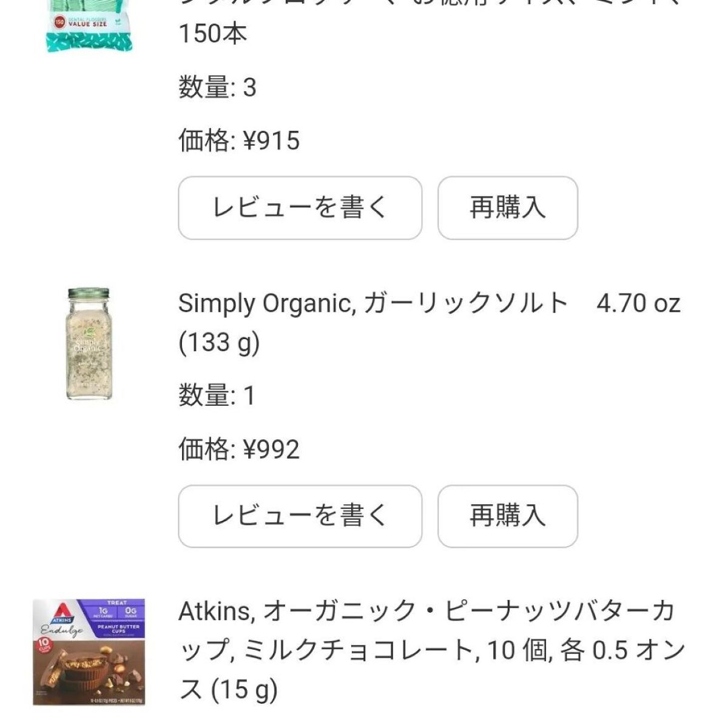Tap the Simply Organic garlic salt jar image
728x728 pixels.
(x=89, y=343)
